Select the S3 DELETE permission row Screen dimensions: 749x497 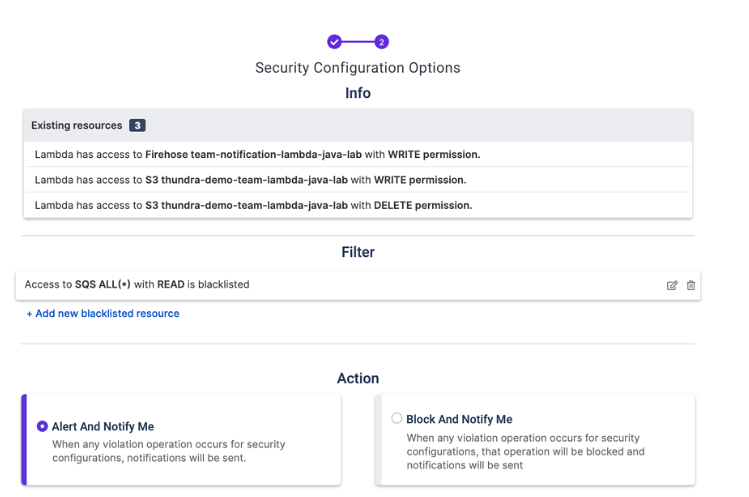(253, 205)
